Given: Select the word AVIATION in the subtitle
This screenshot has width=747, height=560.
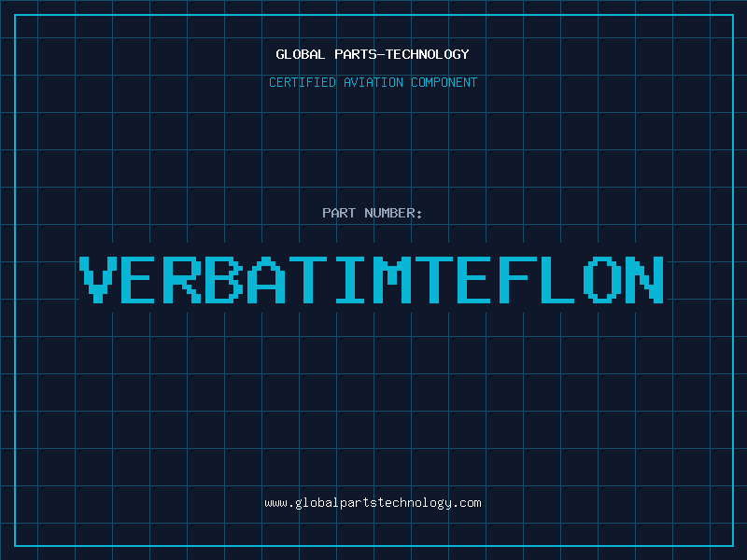Looking at the screenshot, I should click(x=374, y=82).
